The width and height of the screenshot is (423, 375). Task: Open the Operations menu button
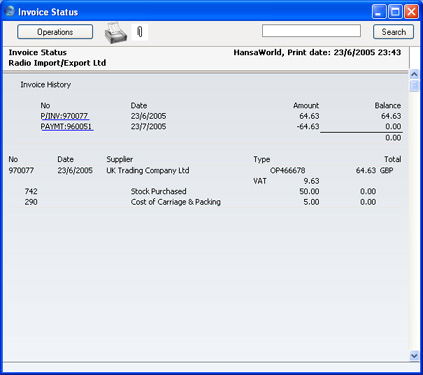(55, 32)
